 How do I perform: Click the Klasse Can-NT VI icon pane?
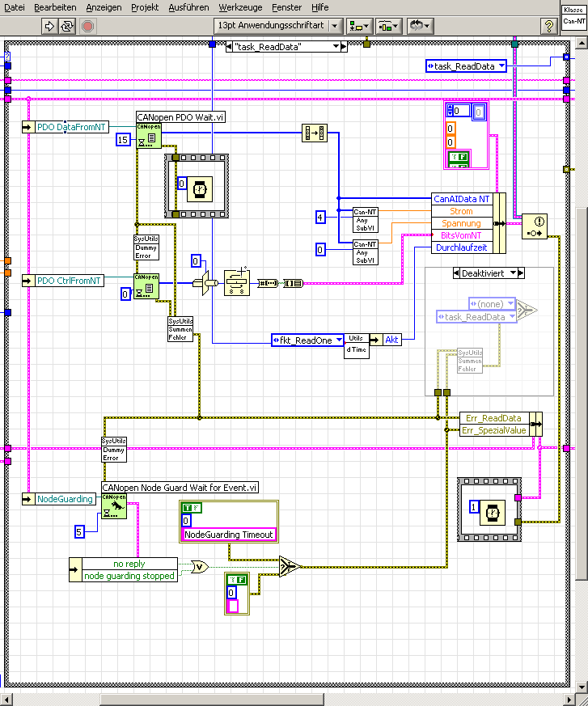[574, 17]
